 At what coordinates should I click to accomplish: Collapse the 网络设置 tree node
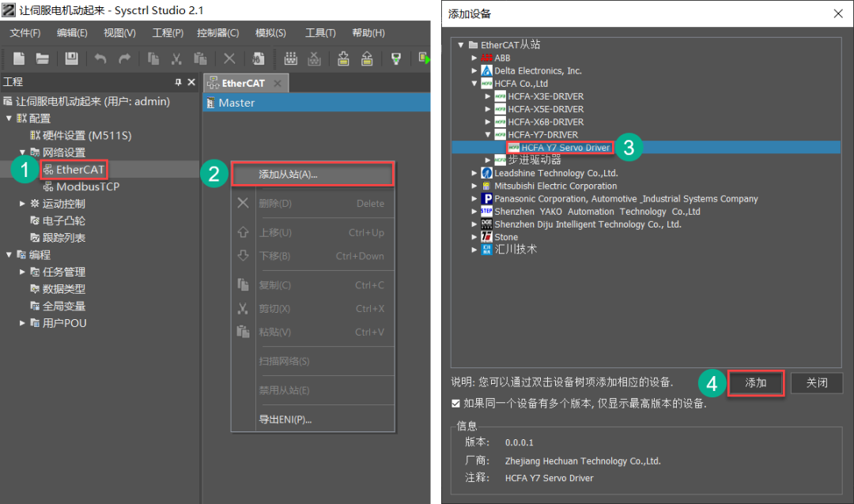[x=22, y=152]
